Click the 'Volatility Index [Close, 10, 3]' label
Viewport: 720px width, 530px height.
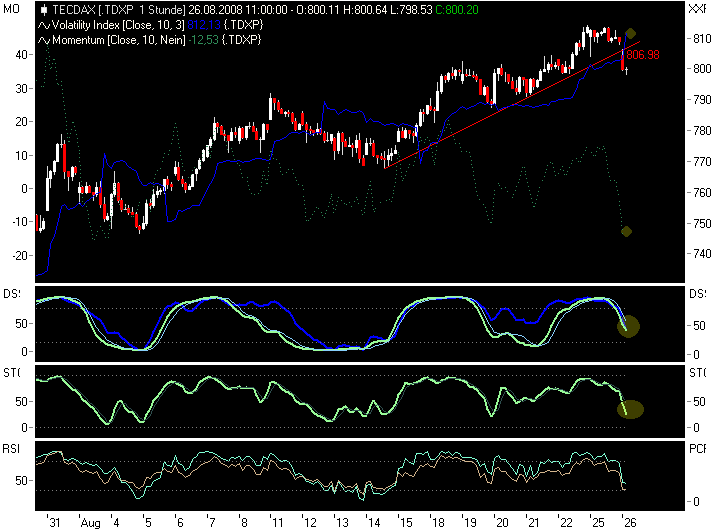[118, 25]
